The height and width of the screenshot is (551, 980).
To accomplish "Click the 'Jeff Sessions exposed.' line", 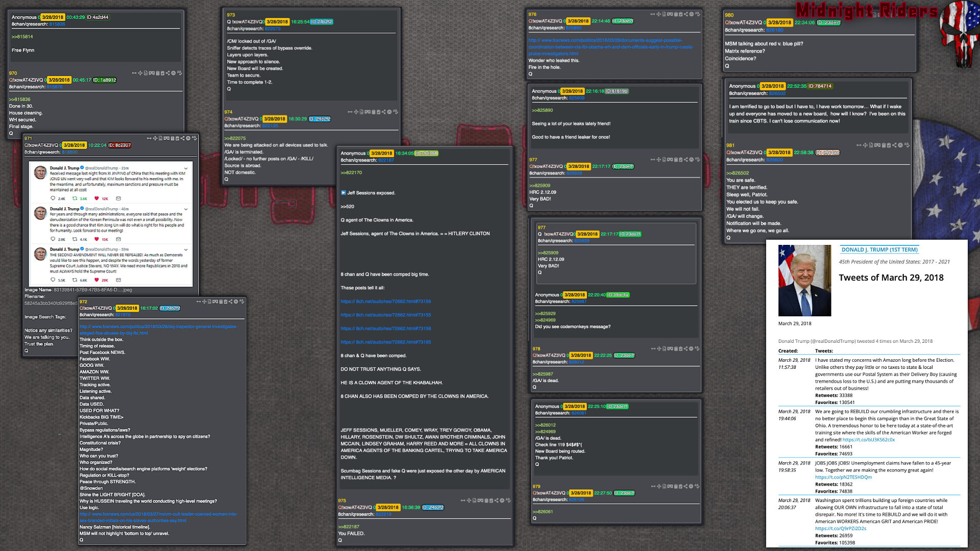I will pos(371,193).
